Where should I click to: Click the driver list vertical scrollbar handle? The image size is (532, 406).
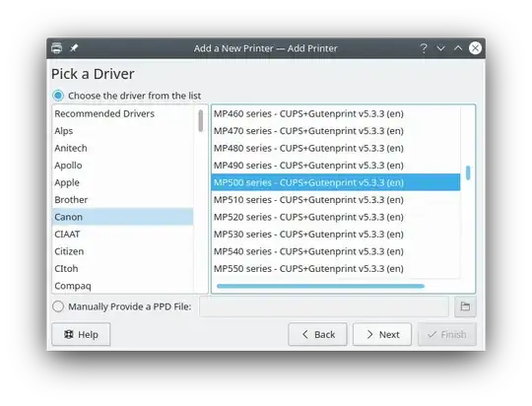click(468, 172)
